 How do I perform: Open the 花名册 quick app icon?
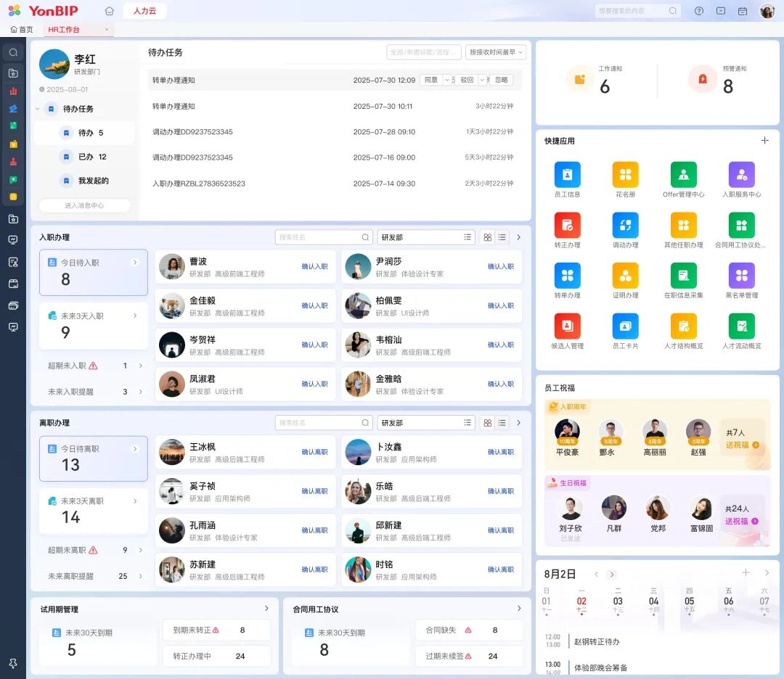625,175
